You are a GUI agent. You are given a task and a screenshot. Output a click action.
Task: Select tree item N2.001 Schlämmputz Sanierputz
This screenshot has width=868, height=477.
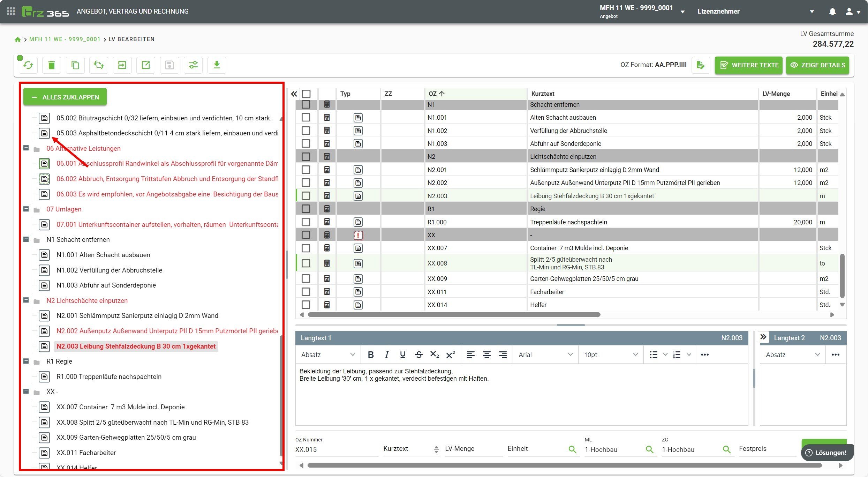click(x=137, y=316)
